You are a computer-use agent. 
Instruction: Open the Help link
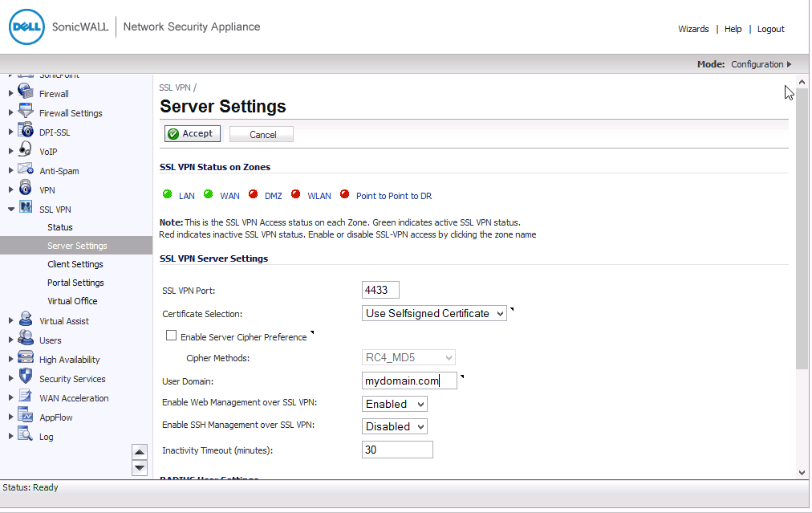733,29
